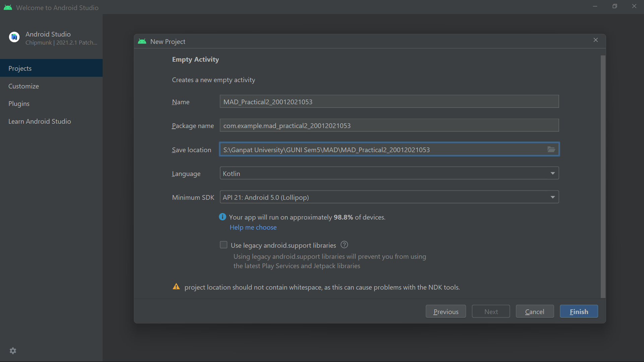Image resolution: width=644 pixels, height=362 pixels.
Task: Click the Android Studio logo in sidebar
Action: (x=14, y=37)
